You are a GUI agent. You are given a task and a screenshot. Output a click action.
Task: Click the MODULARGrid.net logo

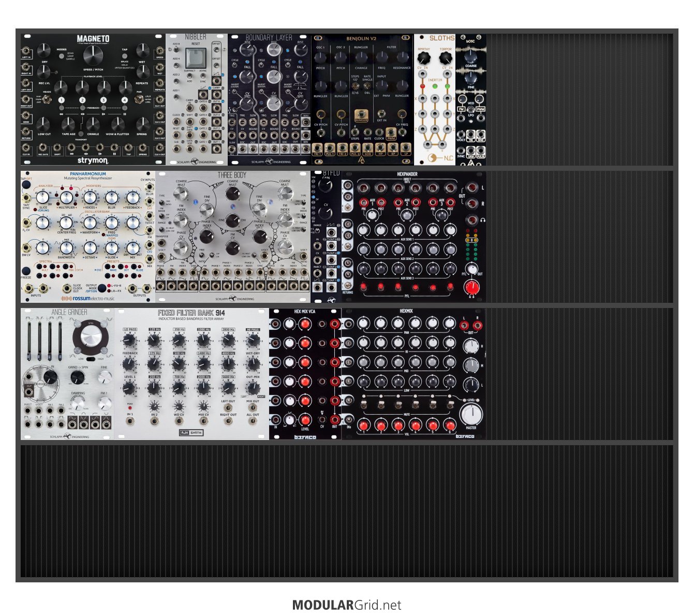(347, 605)
